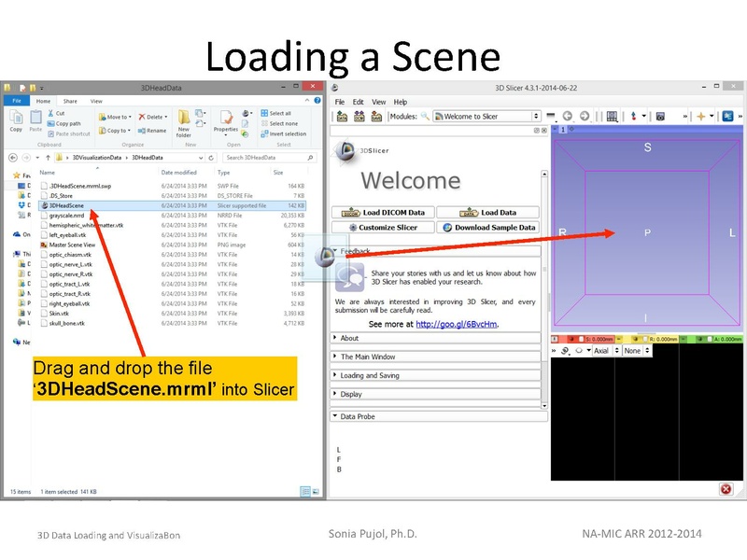
Task: Switch to Share tab in Explorer ribbon
Action: [70, 101]
